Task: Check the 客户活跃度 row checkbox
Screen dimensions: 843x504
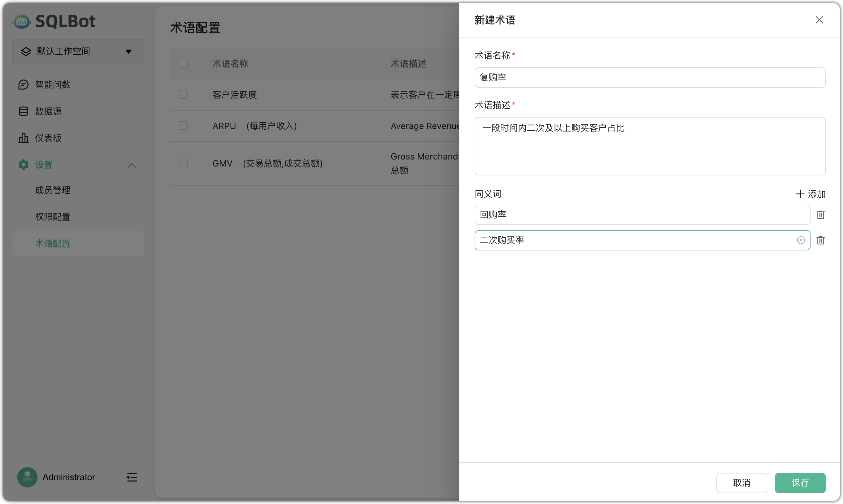Action: coord(183,94)
